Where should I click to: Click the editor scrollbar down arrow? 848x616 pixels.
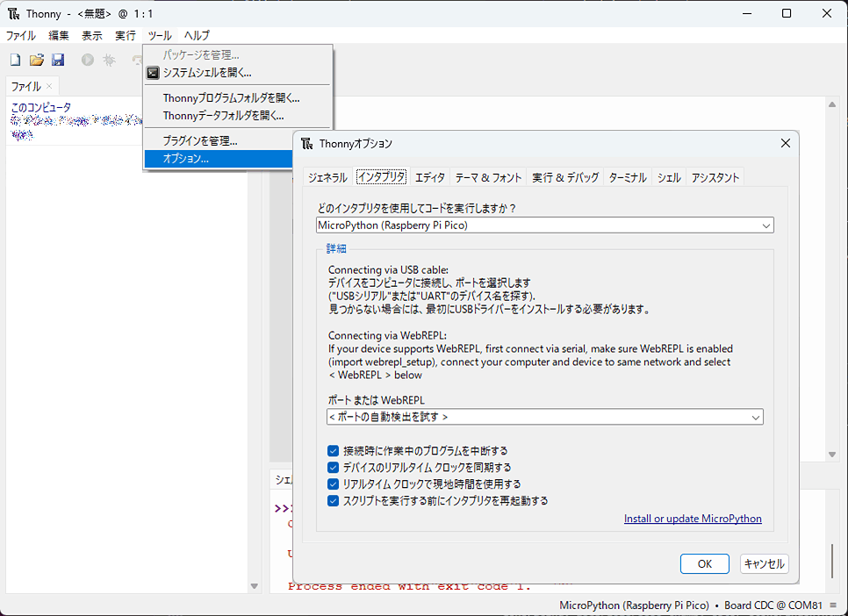833,455
